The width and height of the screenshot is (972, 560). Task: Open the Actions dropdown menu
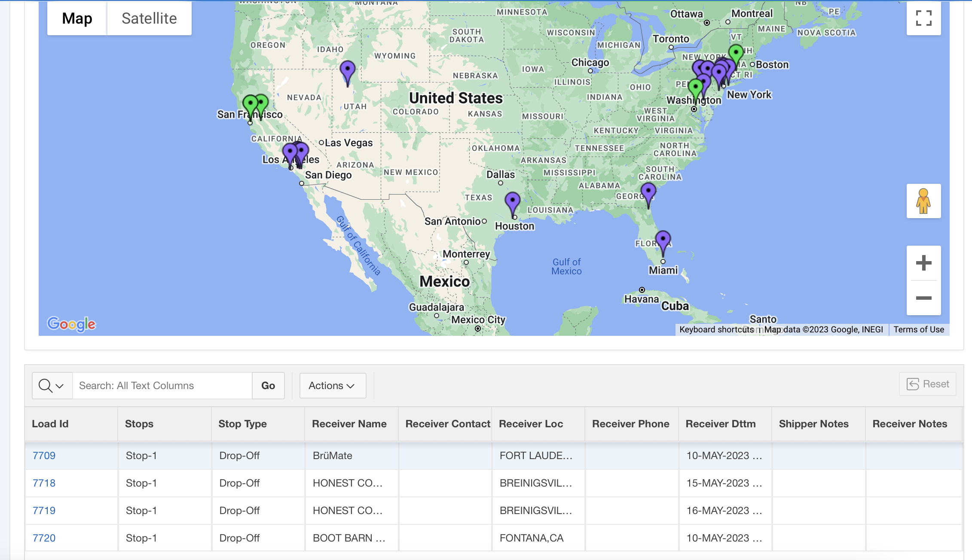pyautogui.click(x=332, y=385)
